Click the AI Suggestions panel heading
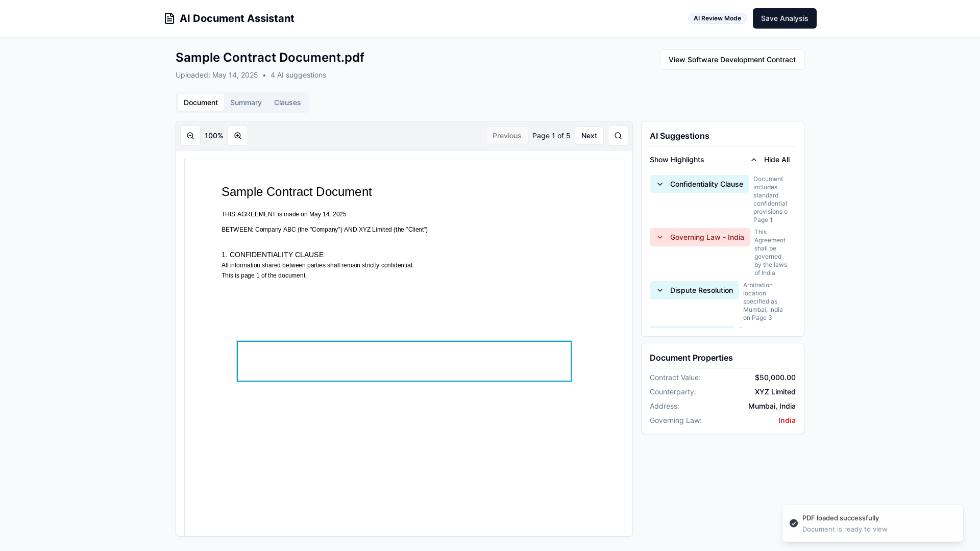This screenshot has width=980, height=551. tap(679, 136)
